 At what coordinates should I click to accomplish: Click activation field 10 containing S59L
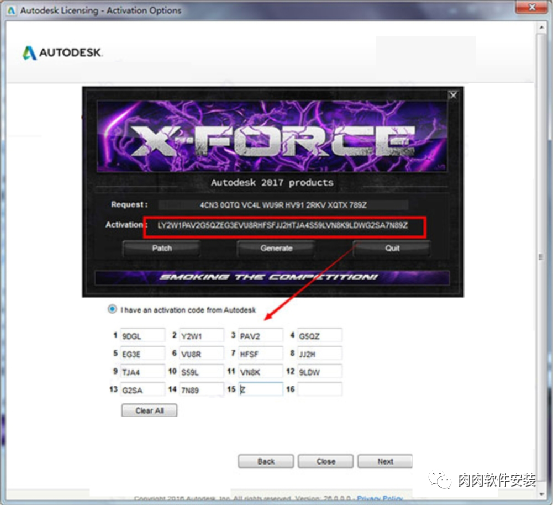201,371
